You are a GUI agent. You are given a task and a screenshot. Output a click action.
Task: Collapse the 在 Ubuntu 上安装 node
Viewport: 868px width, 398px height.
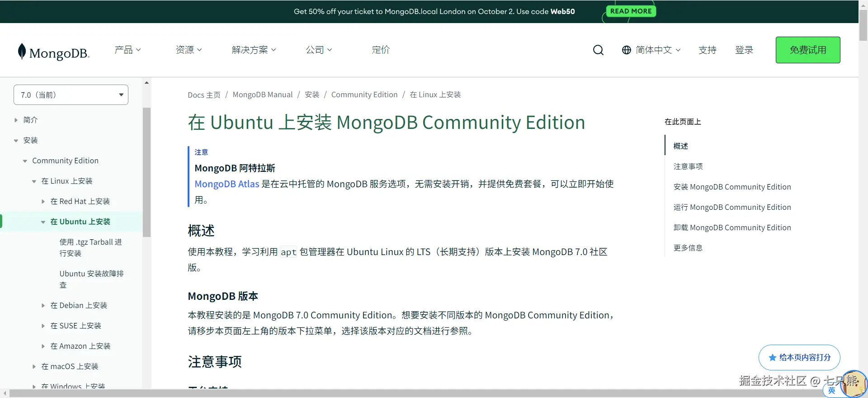pyautogui.click(x=43, y=222)
